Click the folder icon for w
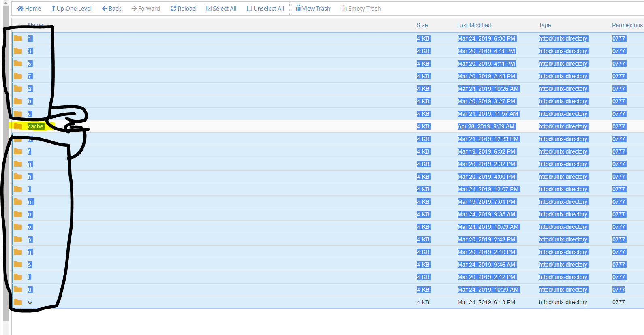The height and width of the screenshot is (335, 644). 18,302
